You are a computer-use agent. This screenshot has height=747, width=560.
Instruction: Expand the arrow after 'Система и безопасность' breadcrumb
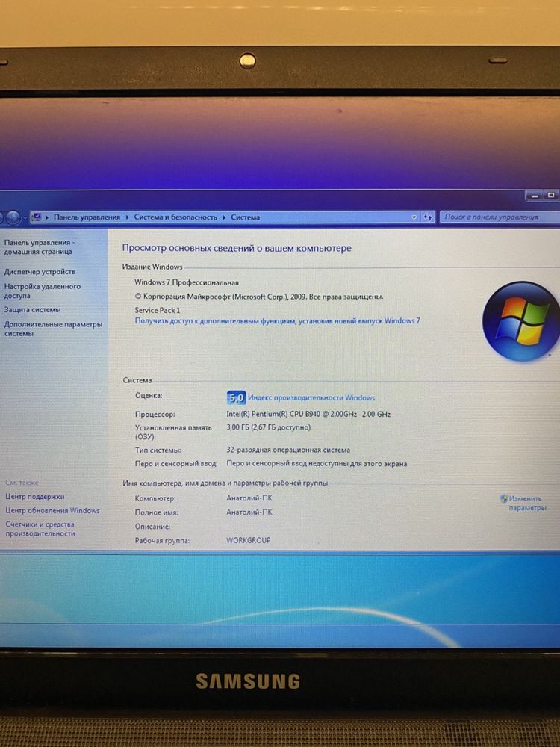coord(224,217)
